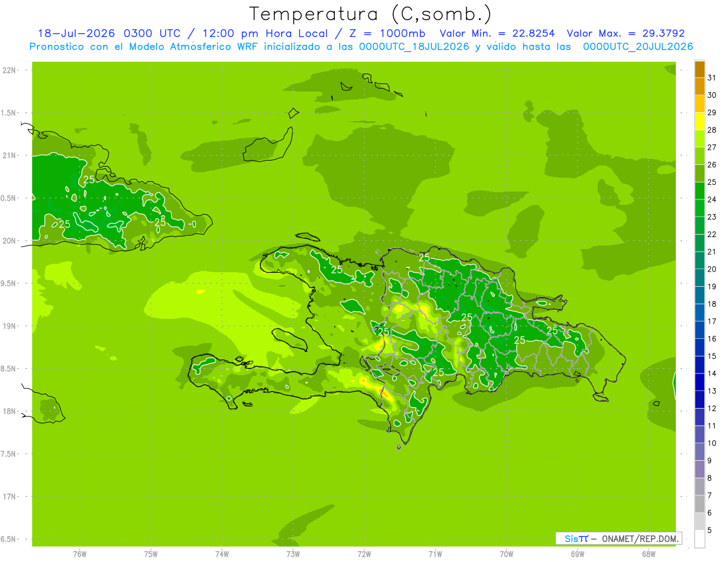This screenshot has width=728, height=562.
Task: Click the gray swatch between 6 and 7
Action: [x=699, y=504]
